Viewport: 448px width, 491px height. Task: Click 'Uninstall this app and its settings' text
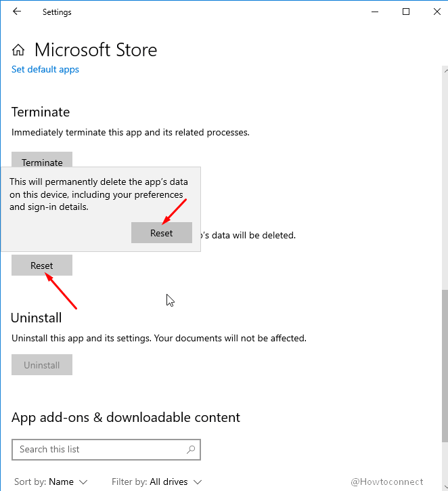(159, 338)
